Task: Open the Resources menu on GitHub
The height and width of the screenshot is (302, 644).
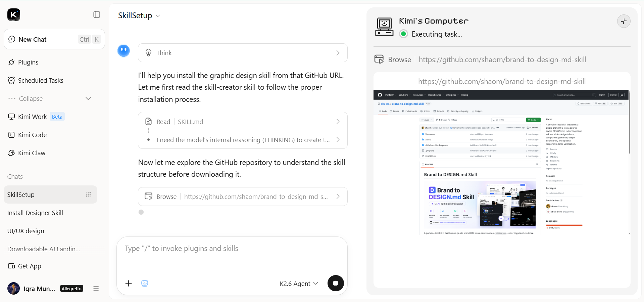Action: [419, 95]
